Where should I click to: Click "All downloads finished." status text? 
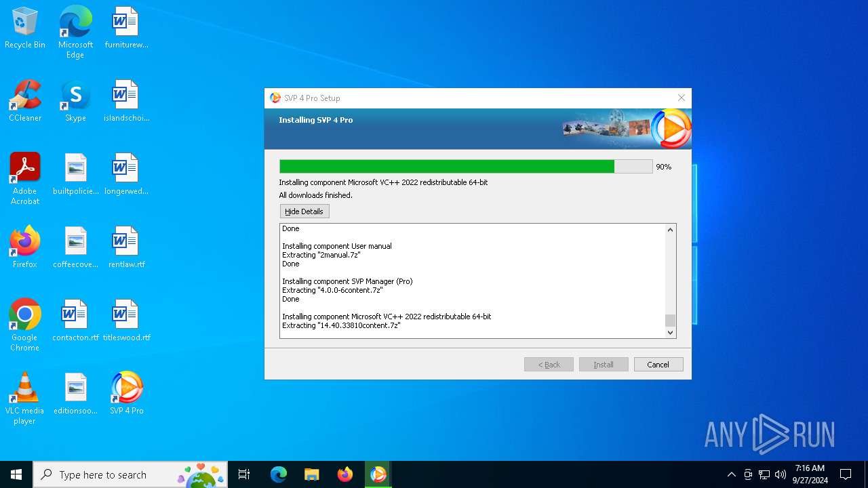click(316, 195)
